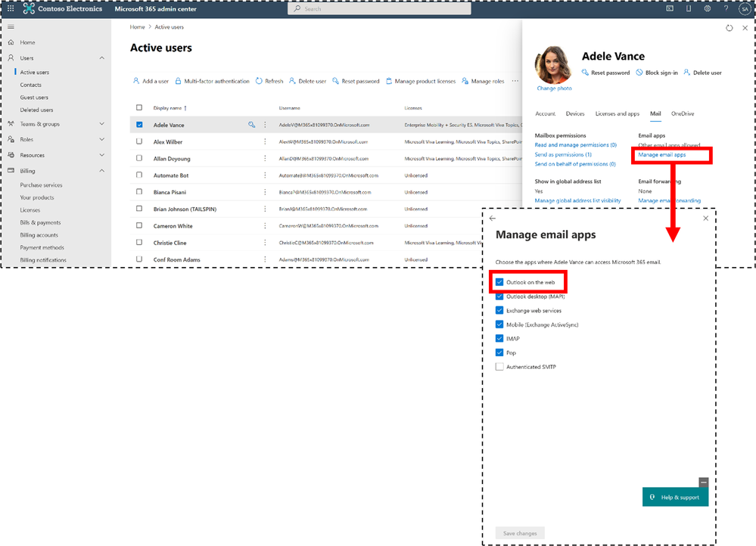Select the Allan Deyoung row checkbox

click(139, 158)
